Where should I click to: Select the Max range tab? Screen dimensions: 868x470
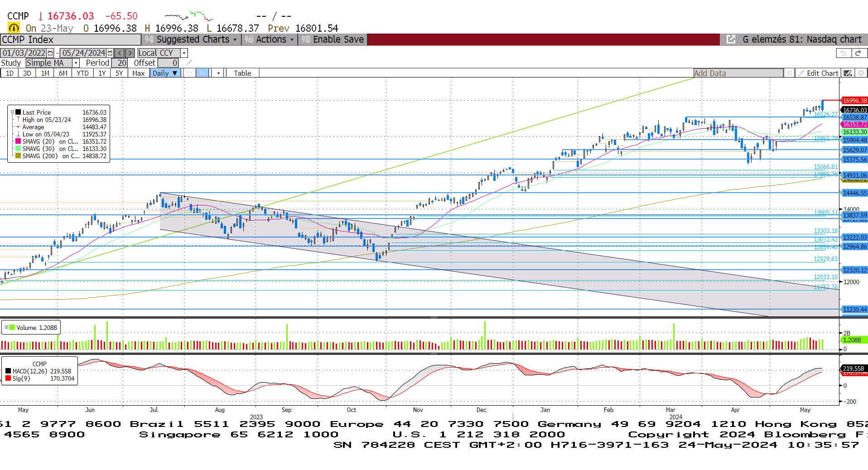[139, 73]
